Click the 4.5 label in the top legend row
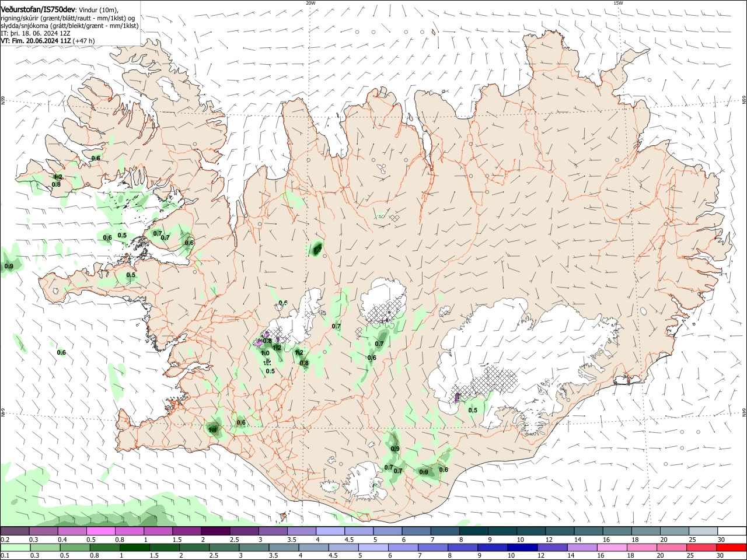Screen dimensions: 747x560 (349, 540)
